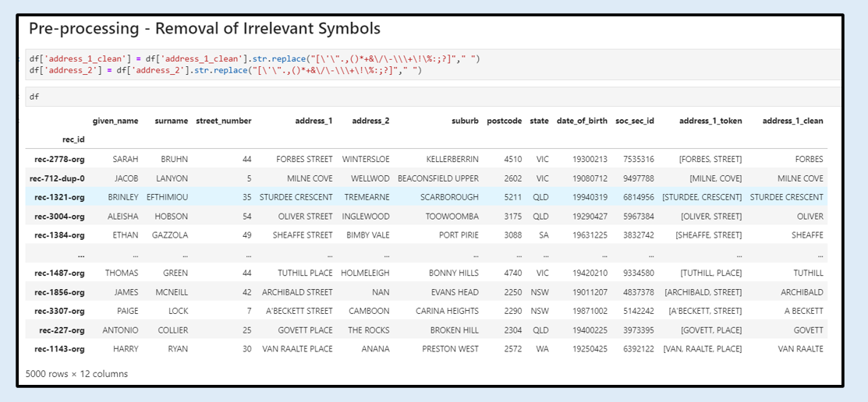Click the date of birth 19300213

point(590,159)
